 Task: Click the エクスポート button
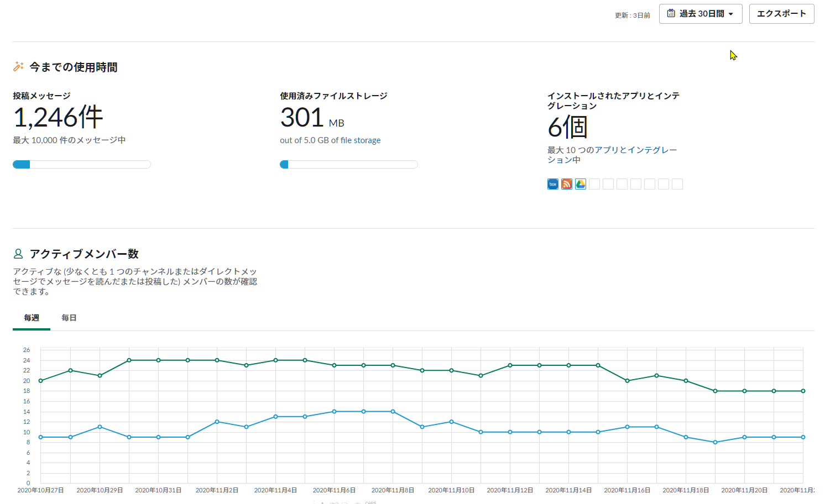781,14
